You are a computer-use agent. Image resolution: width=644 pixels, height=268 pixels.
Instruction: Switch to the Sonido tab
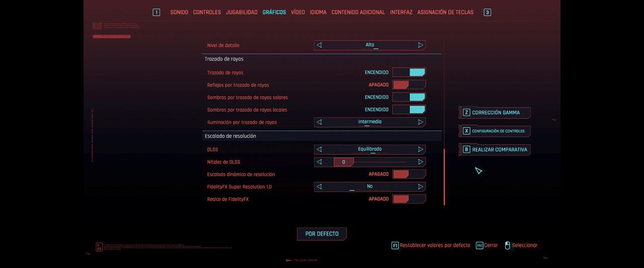pyautogui.click(x=179, y=12)
